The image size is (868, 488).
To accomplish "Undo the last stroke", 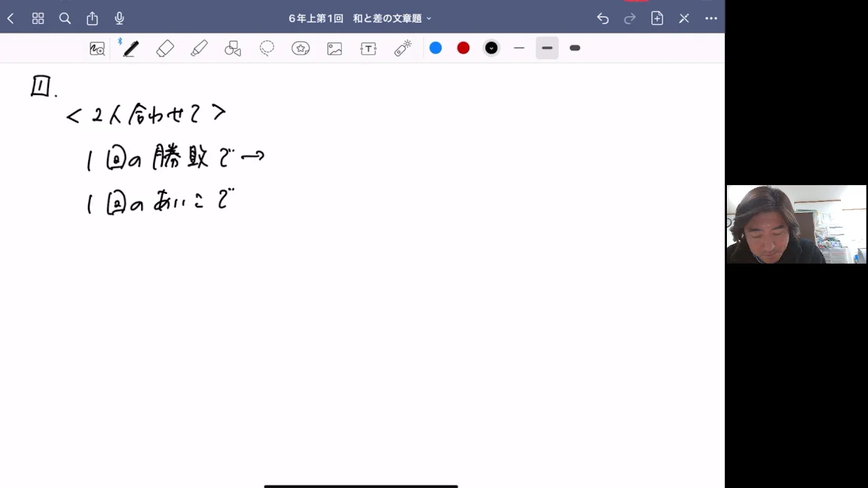I will 603,18.
